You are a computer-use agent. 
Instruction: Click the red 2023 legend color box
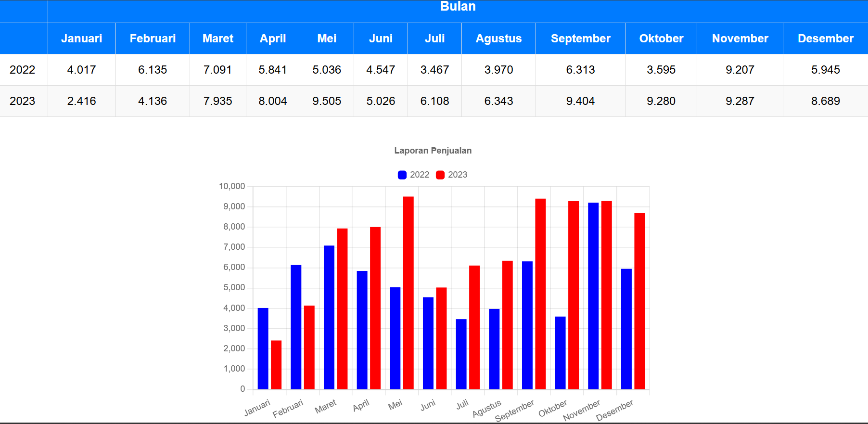[x=440, y=175]
